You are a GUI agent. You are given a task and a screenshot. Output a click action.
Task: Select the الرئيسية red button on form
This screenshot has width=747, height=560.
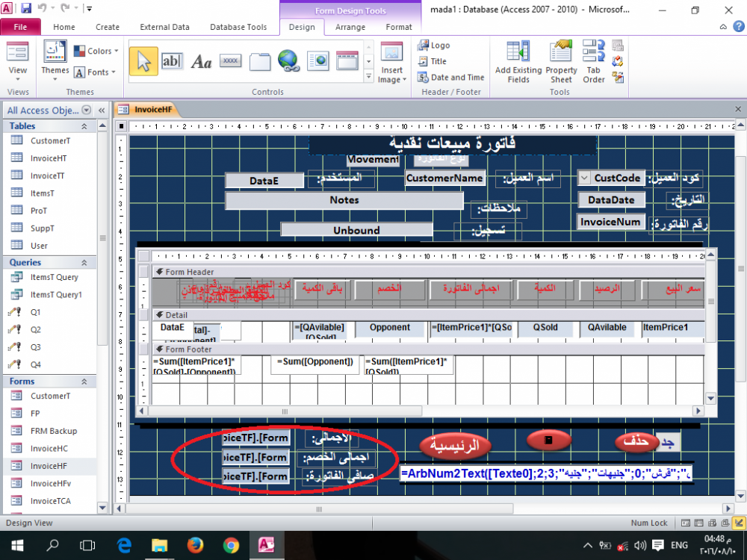(455, 445)
